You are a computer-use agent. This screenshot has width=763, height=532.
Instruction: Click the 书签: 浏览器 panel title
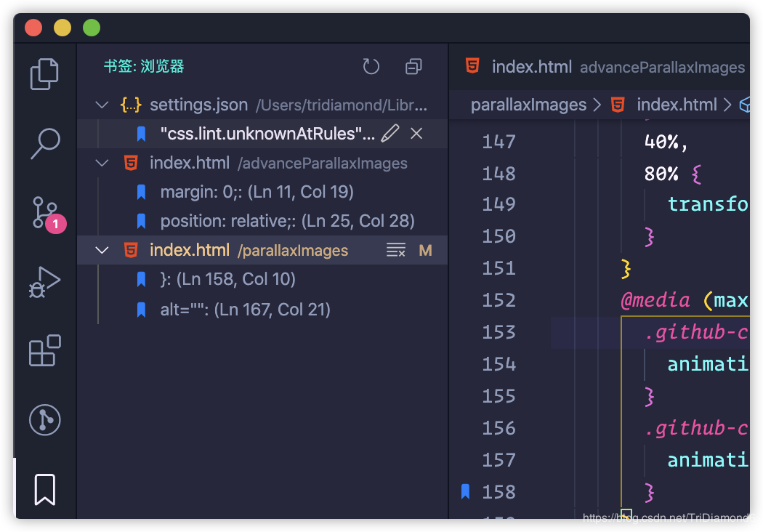(x=144, y=66)
